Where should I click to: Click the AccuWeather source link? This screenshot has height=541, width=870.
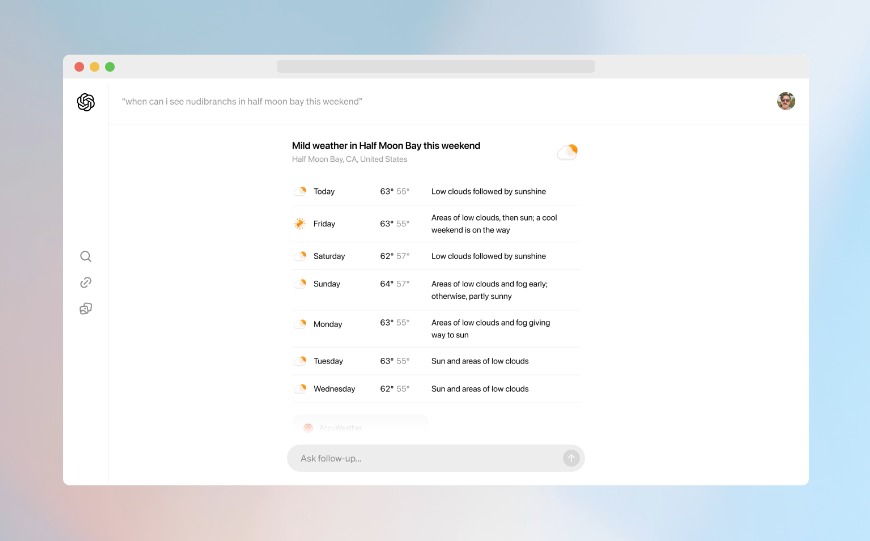click(360, 426)
